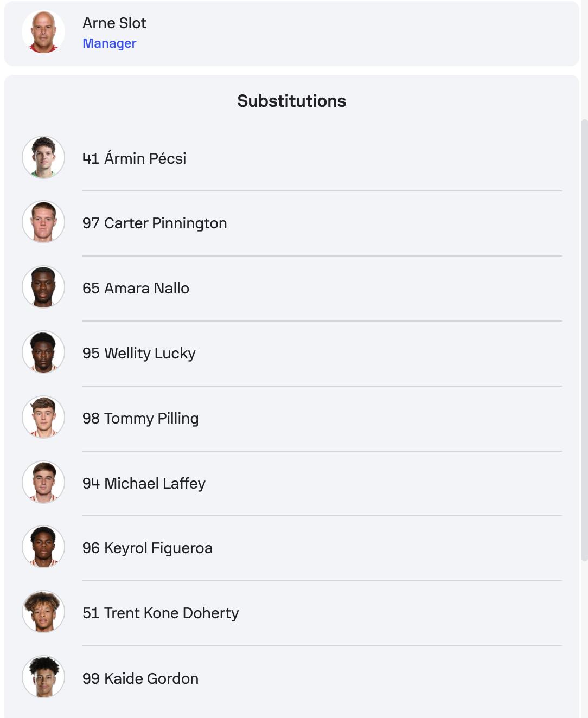Screen dimensions: 588x718
Task: Select 98 Tommy Pilling name
Action: tap(140, 419)
